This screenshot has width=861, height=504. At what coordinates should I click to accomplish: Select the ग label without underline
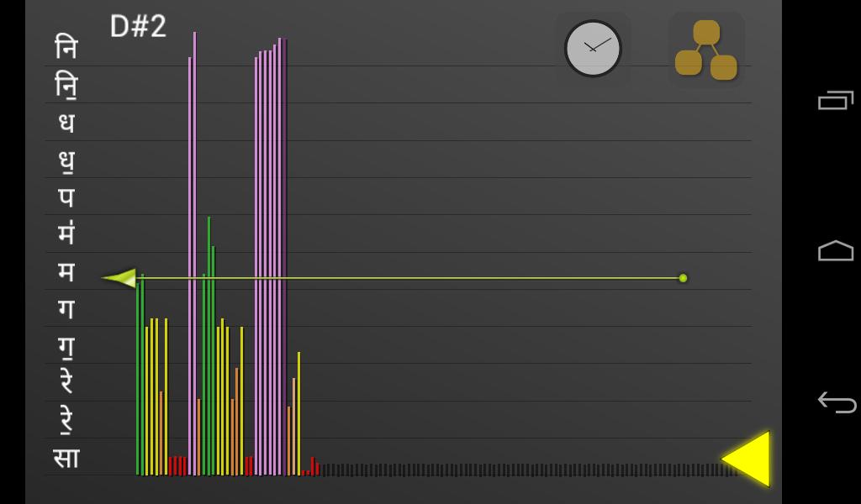(66, 308)
